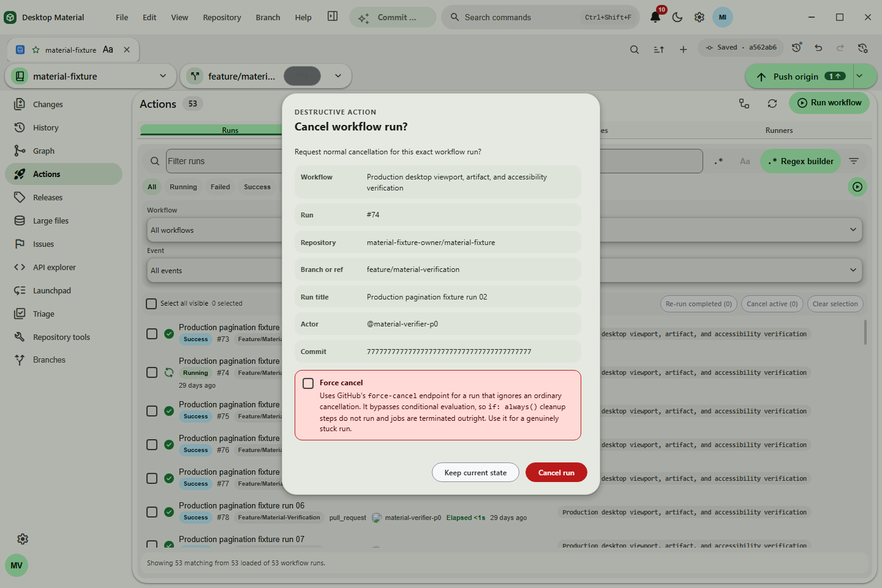
Task: Open the material-fixture repository dropdown
Action: pyautogui.click(x=89, y=76)
